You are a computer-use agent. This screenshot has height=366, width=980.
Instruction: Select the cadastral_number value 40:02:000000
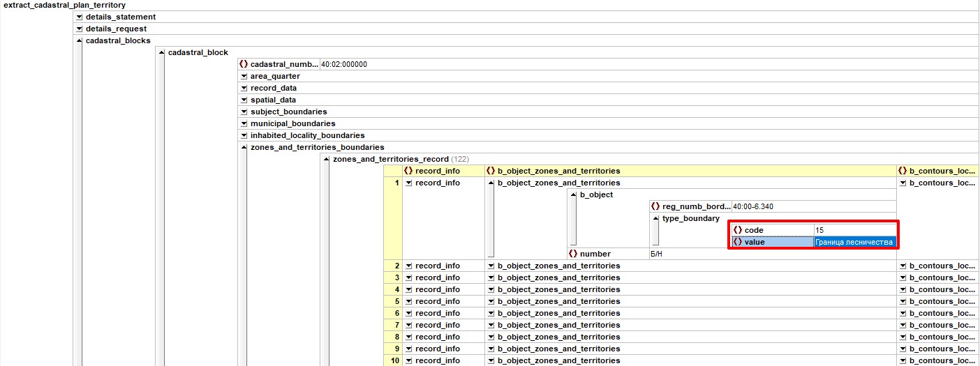(343, 64)
